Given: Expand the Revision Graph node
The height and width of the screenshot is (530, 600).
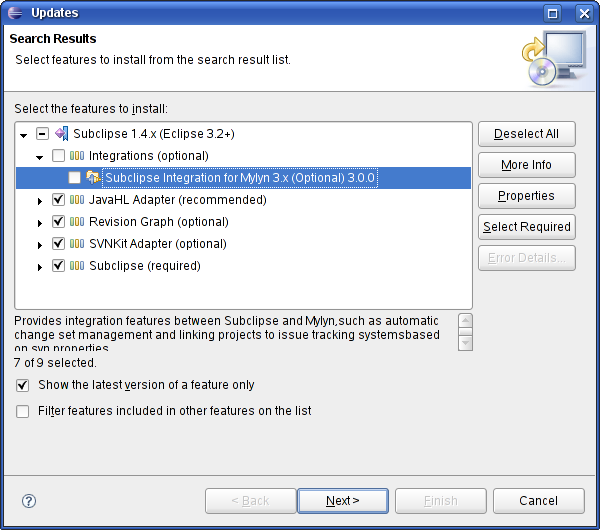Looking at the screenshot, I should 39,223.
